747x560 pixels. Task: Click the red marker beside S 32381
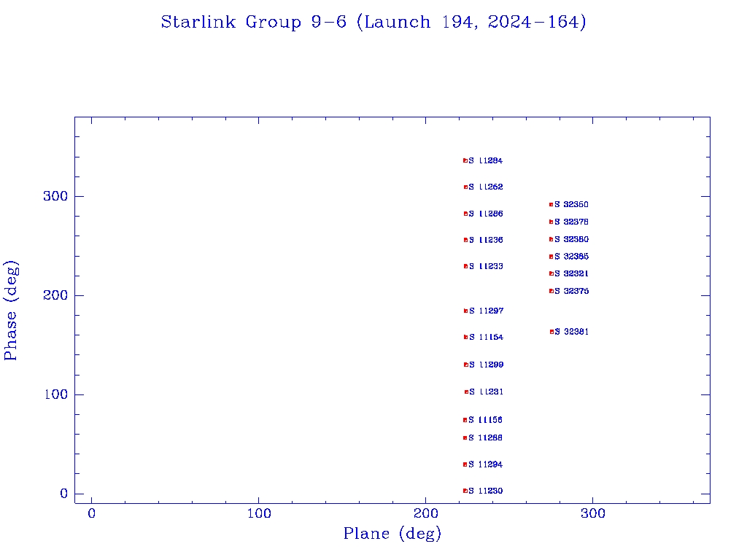pyautogui.click(x=551, y=332)
